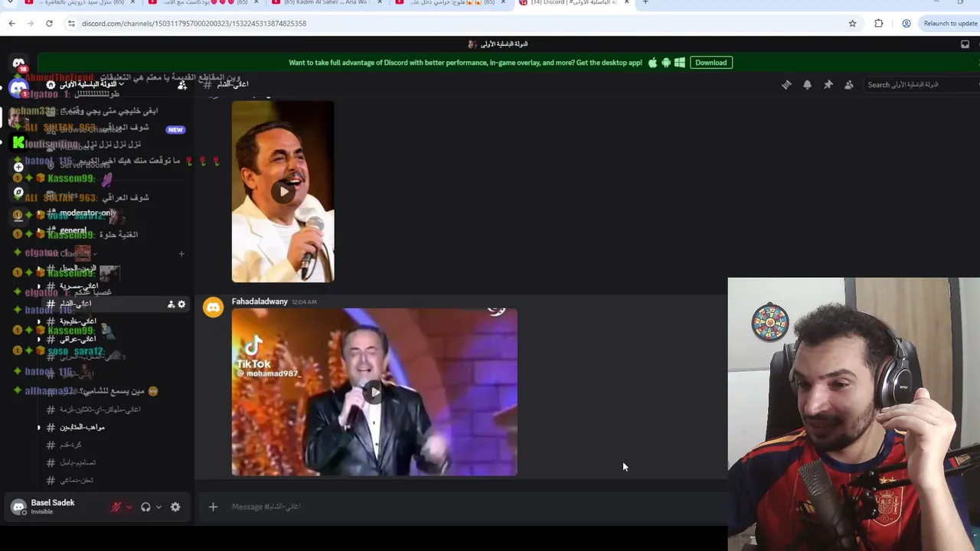
Task: Open Fahadaladwany username profile
Action: pos(260,302)
